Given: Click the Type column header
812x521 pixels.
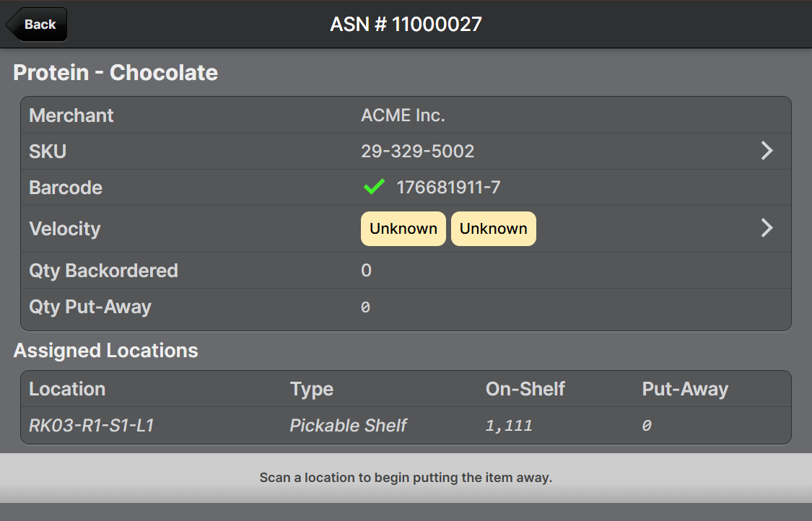Looking at the screenshot, I should click(311, 389).
